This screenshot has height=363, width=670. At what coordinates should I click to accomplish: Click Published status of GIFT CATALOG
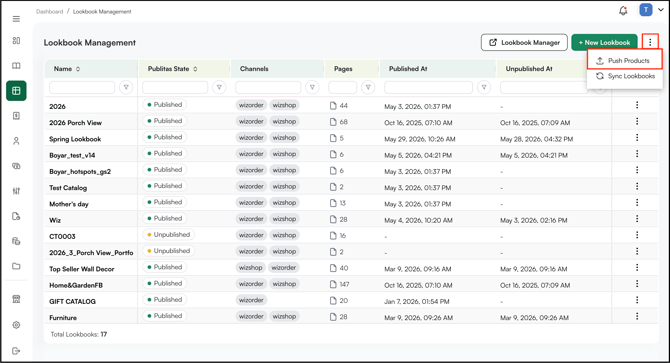click(x=165, y=299)
